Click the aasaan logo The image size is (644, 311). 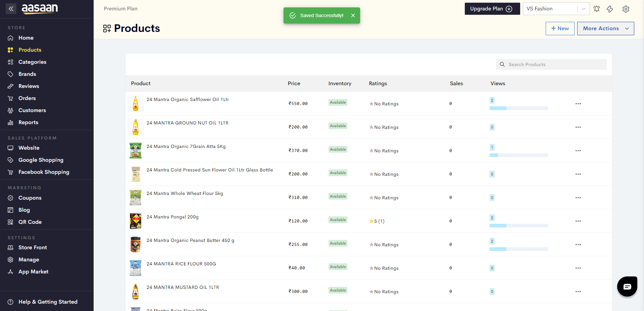40,9
